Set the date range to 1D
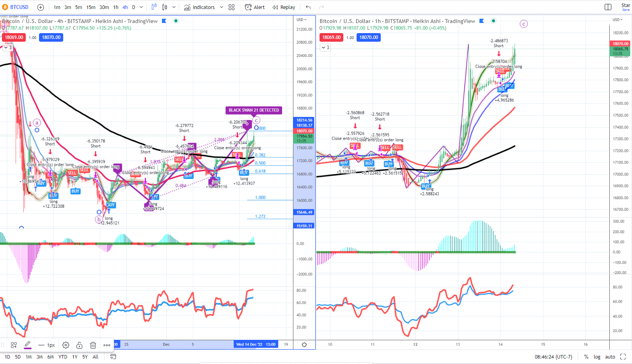The width and height of the screenshot is (632, 364). (x=7, y=357)
